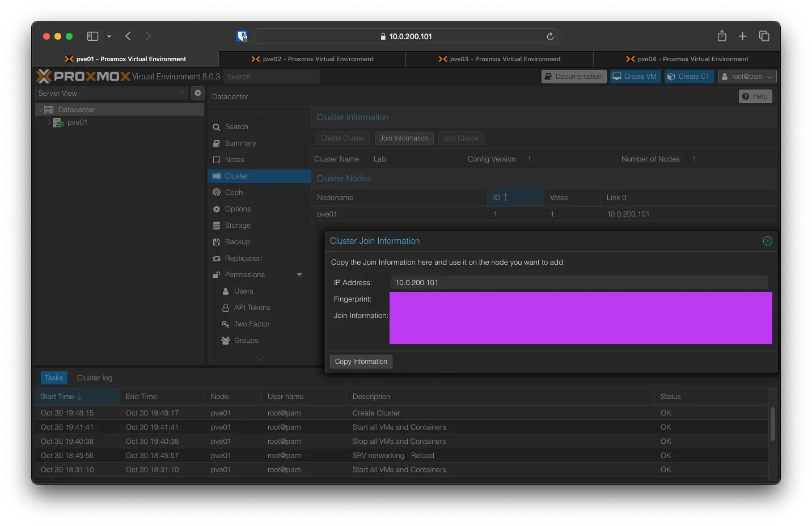Select the SRV networking - Reload task
Screen dimensions: 812x526
coord(401,456)
